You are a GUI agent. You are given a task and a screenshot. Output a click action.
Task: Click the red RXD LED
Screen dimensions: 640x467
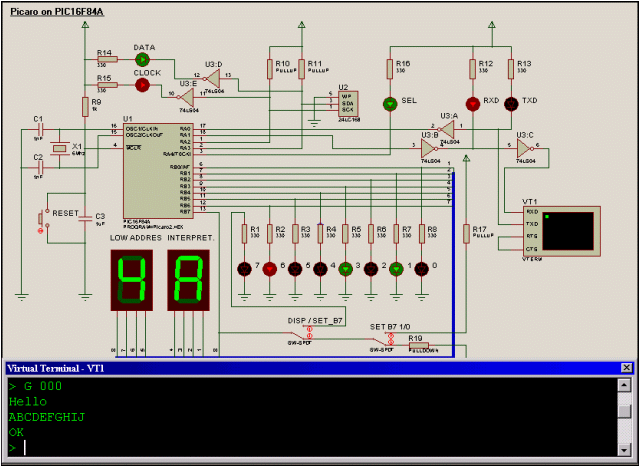pos(473,104)
